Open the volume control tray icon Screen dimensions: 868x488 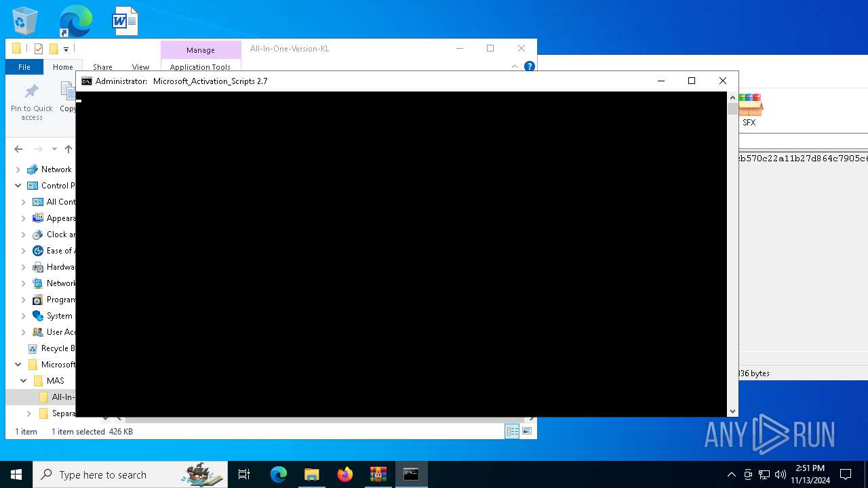780,474
